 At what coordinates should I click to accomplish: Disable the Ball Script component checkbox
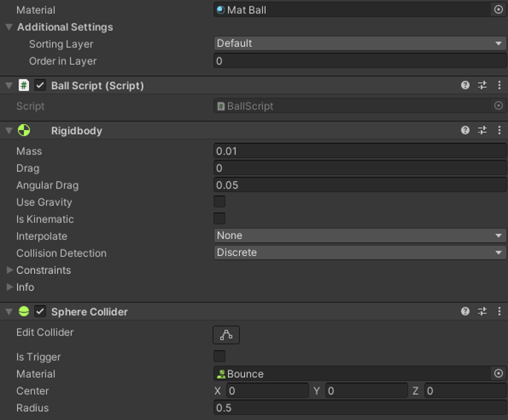tap(40, 85)
